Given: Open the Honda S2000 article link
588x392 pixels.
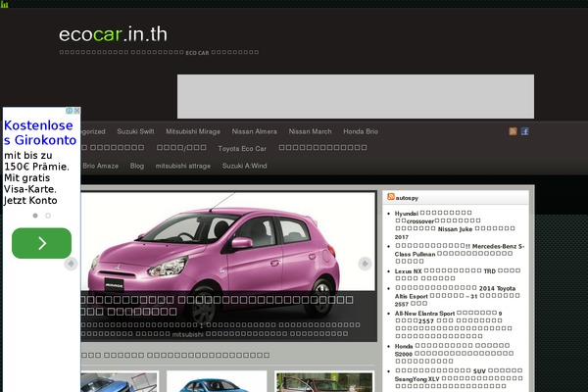Looking at the screenshot, I should pyautogui.click(x=454, y=354).
